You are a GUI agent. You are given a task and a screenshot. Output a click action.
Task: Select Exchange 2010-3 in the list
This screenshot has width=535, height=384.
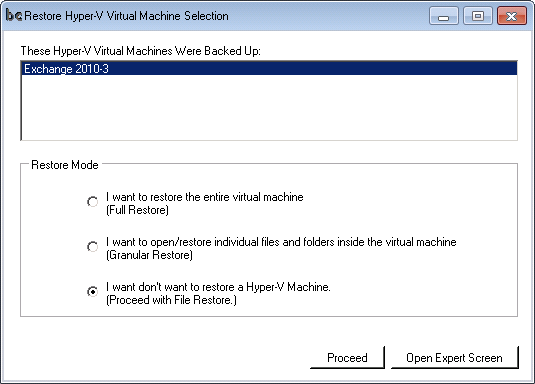269,69
